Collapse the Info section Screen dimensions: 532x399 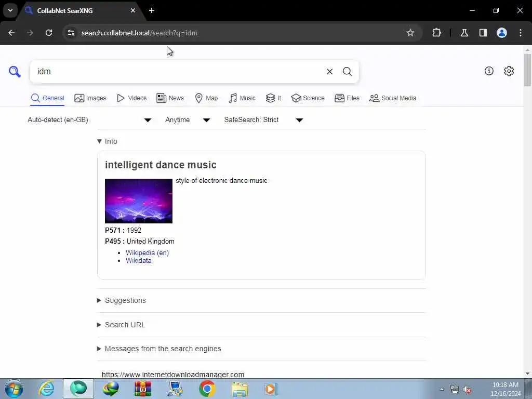tap(107, 141)
